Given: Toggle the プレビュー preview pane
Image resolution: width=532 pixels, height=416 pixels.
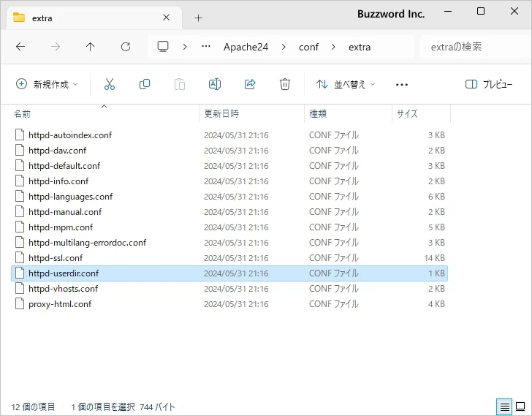Looking at the screenshot, I should click(489, 84).
